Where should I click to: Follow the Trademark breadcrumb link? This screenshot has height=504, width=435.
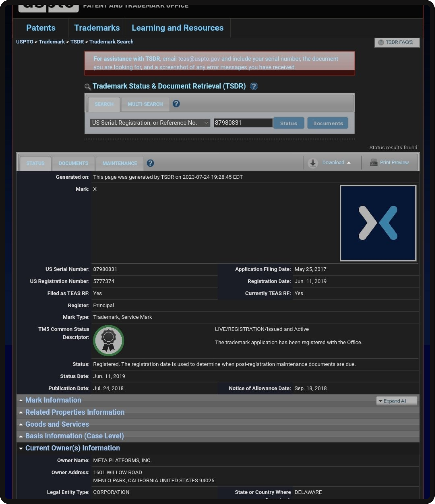tap(52, 42)
